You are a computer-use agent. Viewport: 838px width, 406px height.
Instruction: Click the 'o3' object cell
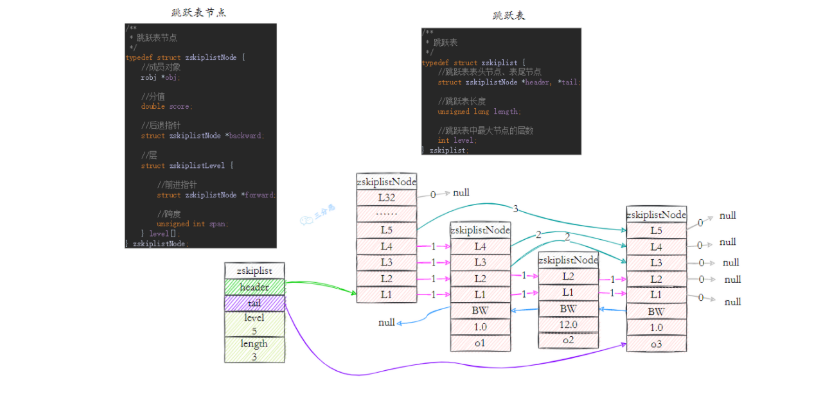[657, 343]
